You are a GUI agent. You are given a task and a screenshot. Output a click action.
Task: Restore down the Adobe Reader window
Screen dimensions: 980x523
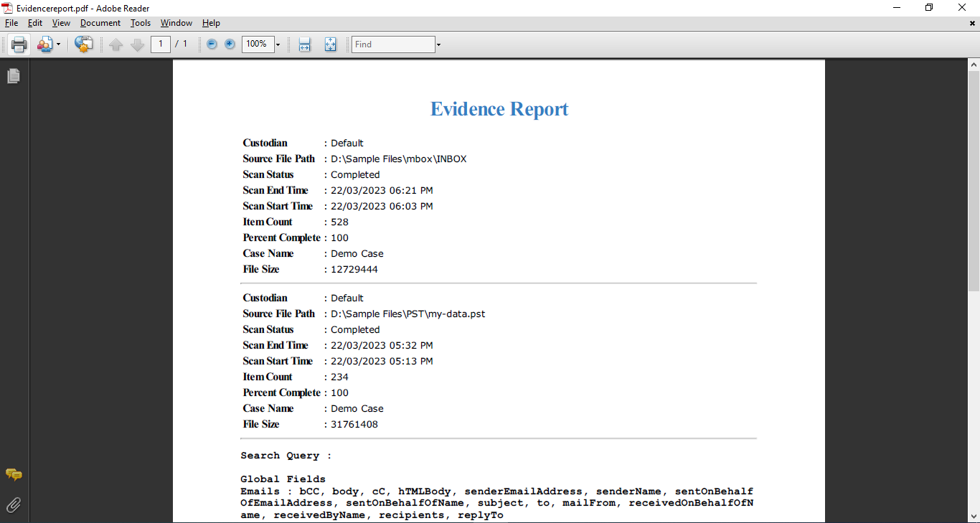pyautogui.click(x=930, y=8)
